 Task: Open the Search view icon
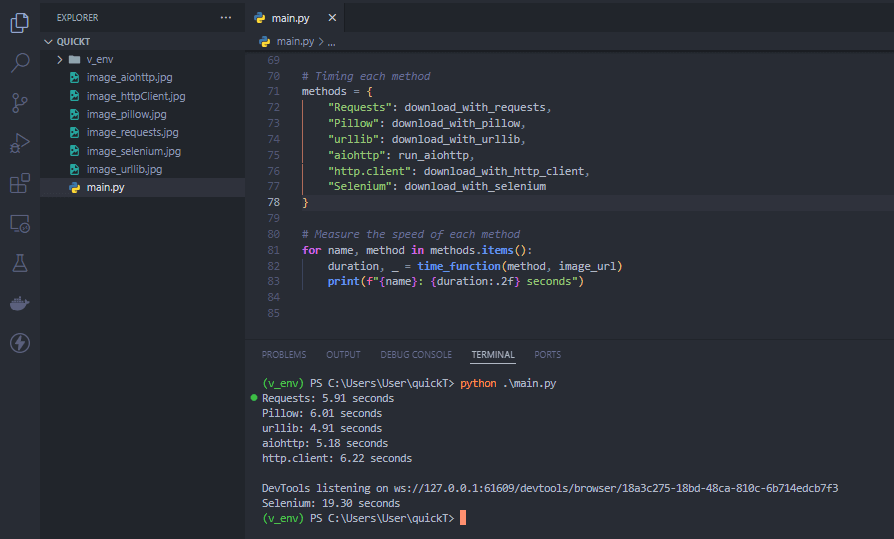(20, 63)
